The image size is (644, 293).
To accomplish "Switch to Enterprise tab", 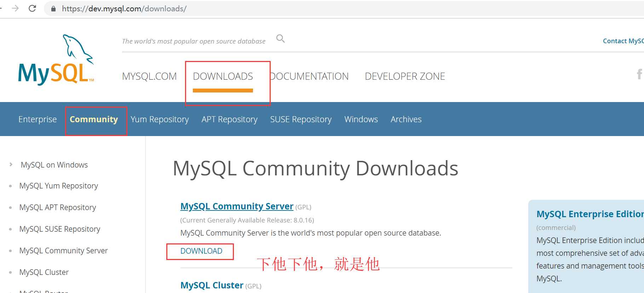I will tap(38, 119).
